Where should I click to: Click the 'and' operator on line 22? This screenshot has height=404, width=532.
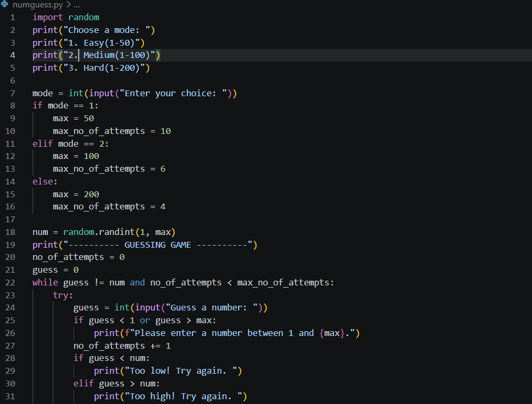tap(137, 283)
